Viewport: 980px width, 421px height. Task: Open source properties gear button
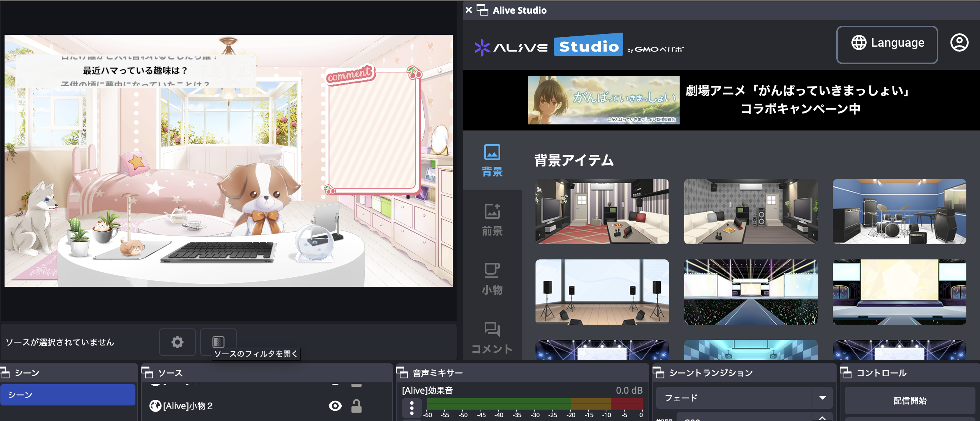(177, 342)
